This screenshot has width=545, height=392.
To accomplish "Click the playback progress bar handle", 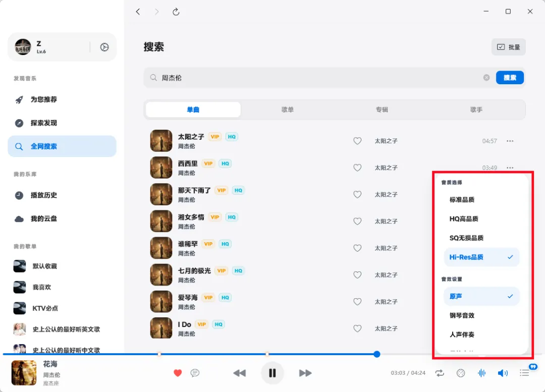I will tap(377, 354).
